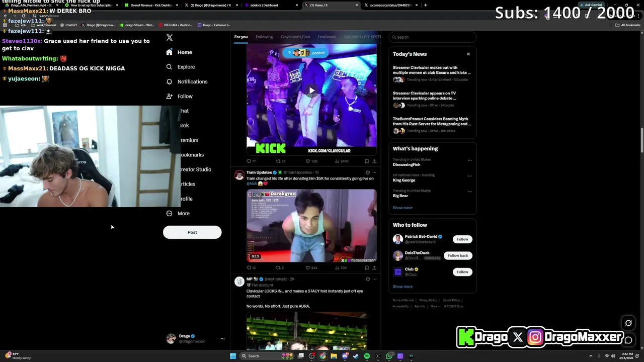This screenshot has width=644, height=362.
Task: Open Notifications in sidebar
Action: (187, 81)
